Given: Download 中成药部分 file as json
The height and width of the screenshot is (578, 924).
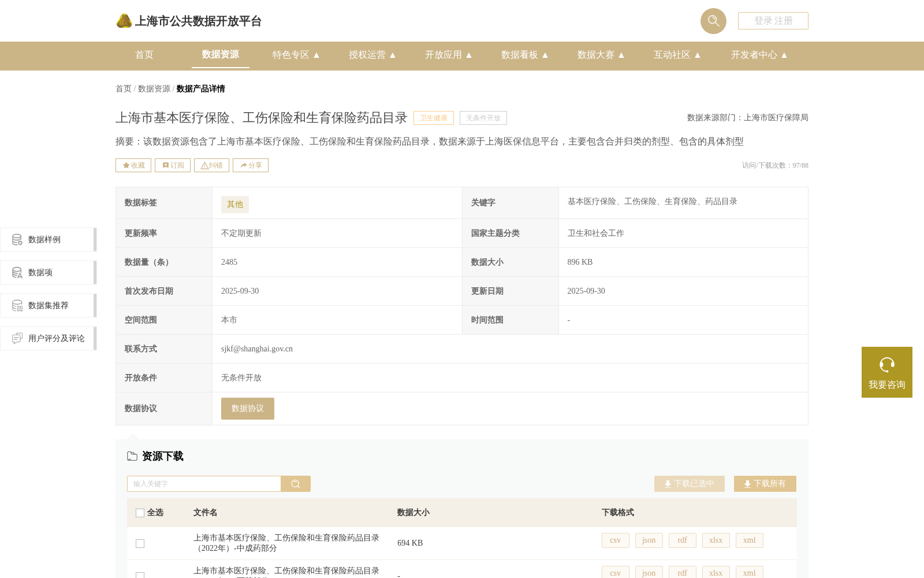Looking at the screenshot, I should point(649,540).
